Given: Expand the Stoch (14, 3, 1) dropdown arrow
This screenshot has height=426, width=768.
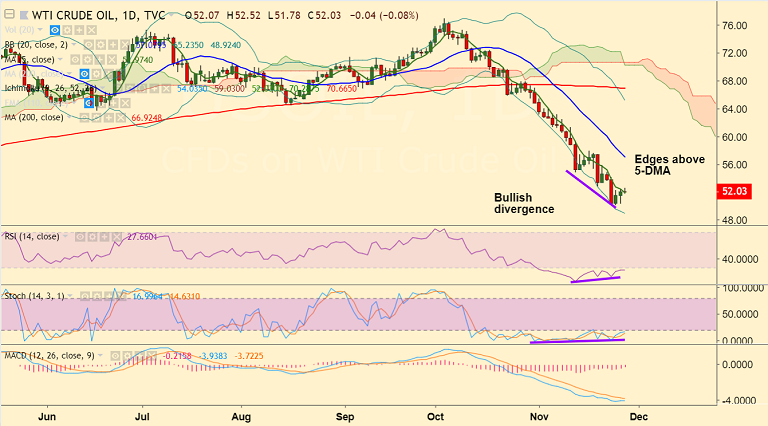Looking at the screenshot, I should pos(70,296).
